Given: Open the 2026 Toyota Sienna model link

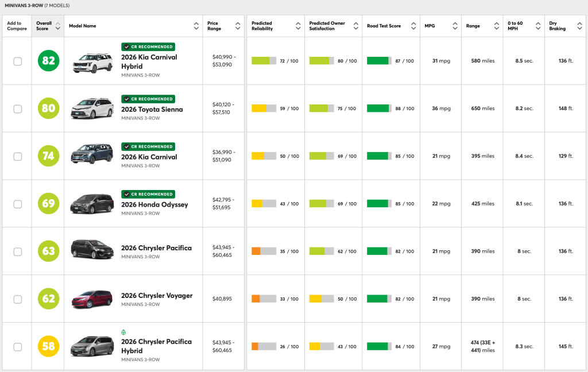Looking at the screenshot, I should 152,109.
